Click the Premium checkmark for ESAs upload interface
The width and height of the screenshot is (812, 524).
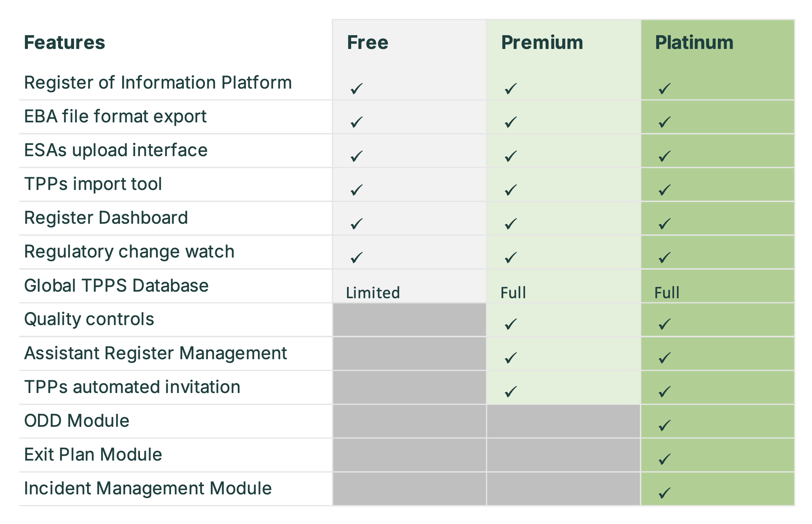click(x=511, y=156)
